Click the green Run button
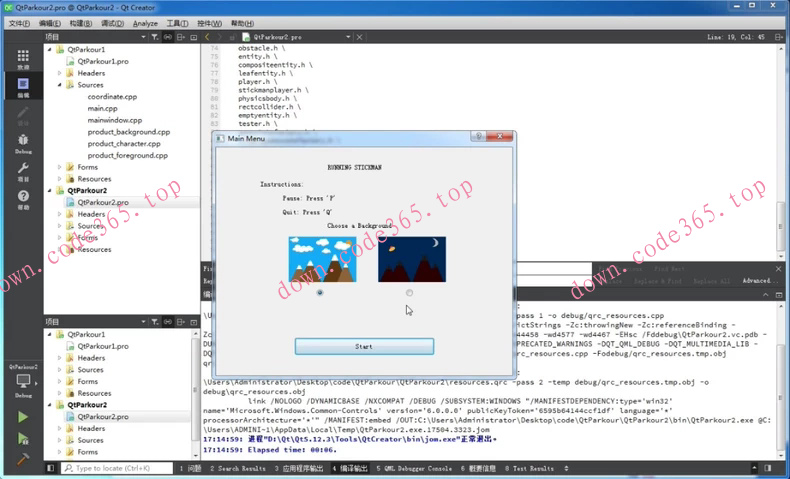This screenshot has height=479, width=790. (x=23, y=417)
